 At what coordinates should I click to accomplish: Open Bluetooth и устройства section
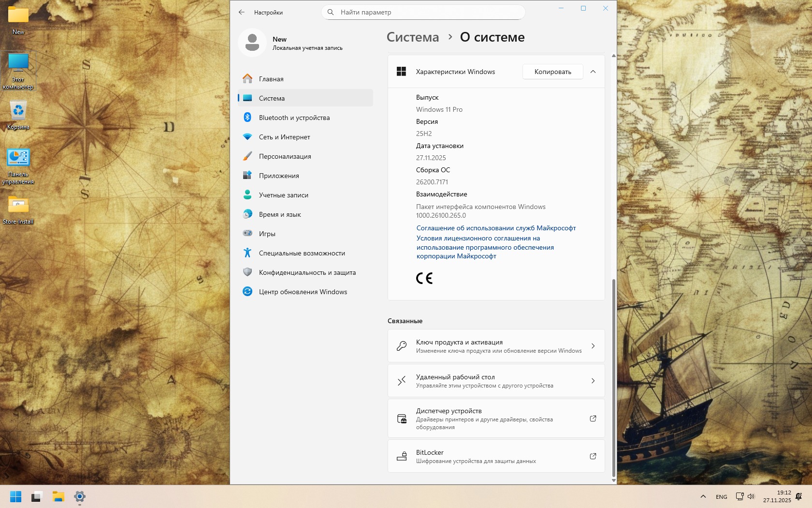(x=294, y=118)
